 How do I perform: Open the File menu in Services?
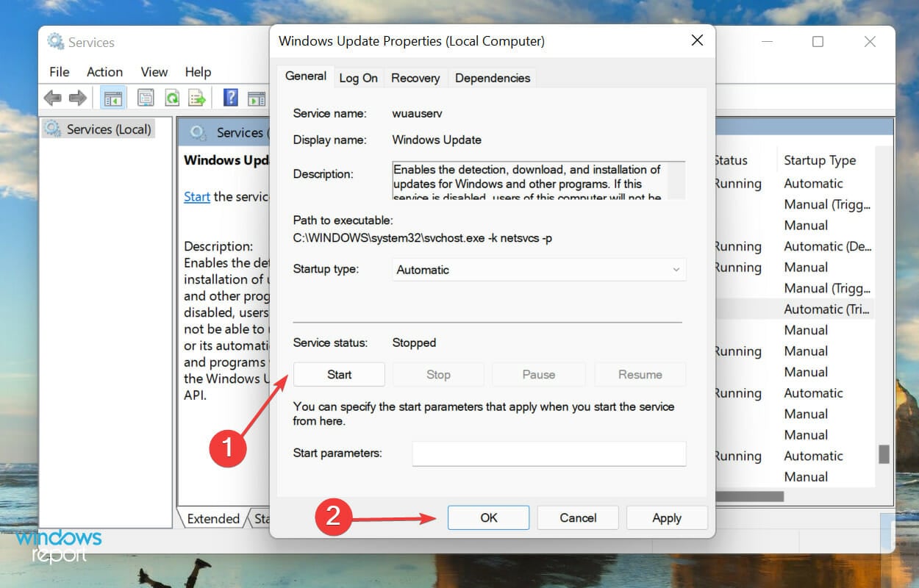coord(60,72)
